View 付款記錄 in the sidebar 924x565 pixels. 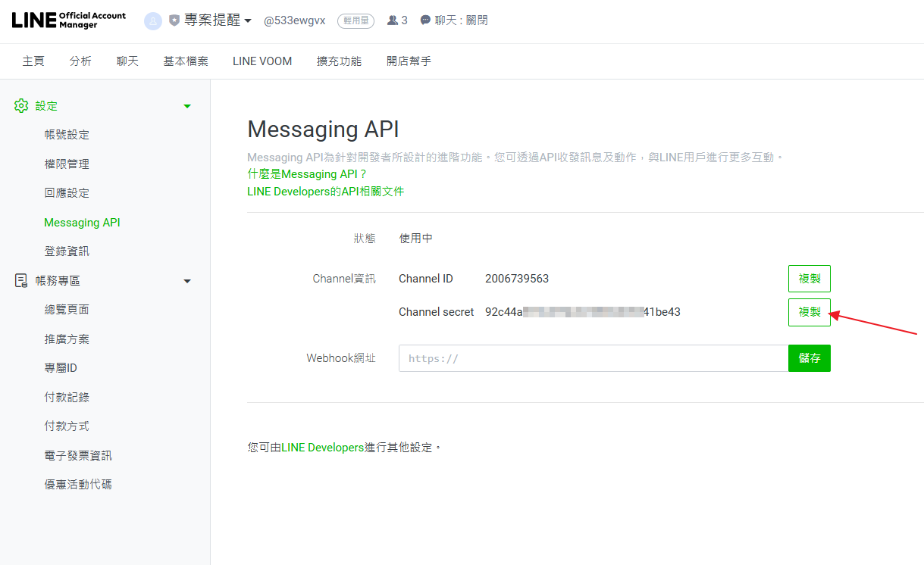tap(67, 398)
